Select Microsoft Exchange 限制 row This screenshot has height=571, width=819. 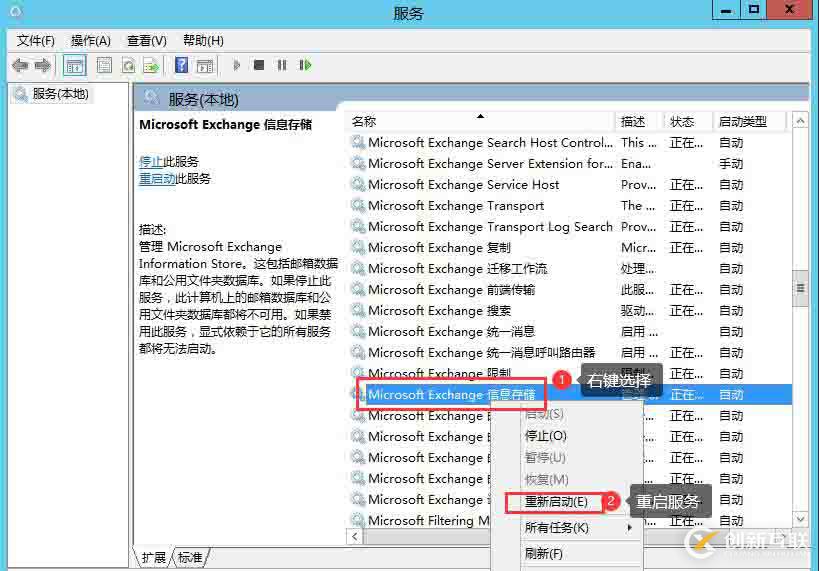click(x=568, y=374)
